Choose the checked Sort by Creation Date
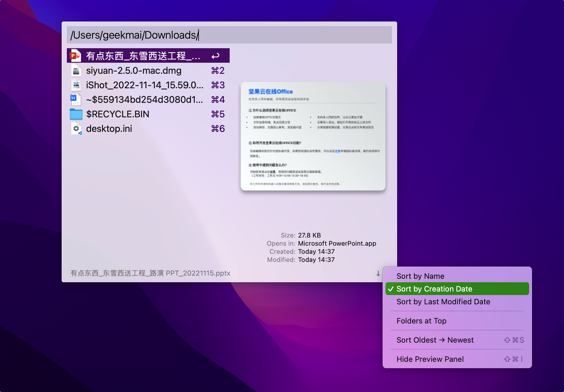 pyautogui.click(x=457, y=289)
